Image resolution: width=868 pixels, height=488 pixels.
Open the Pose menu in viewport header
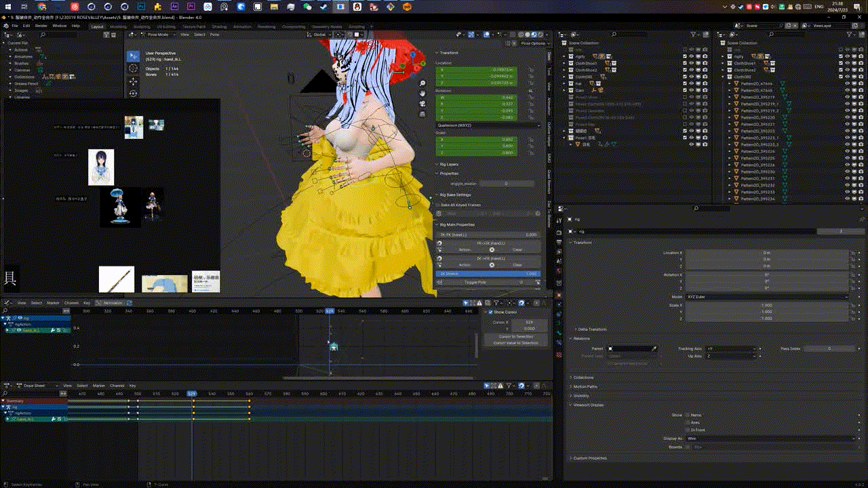click(215, 34)
